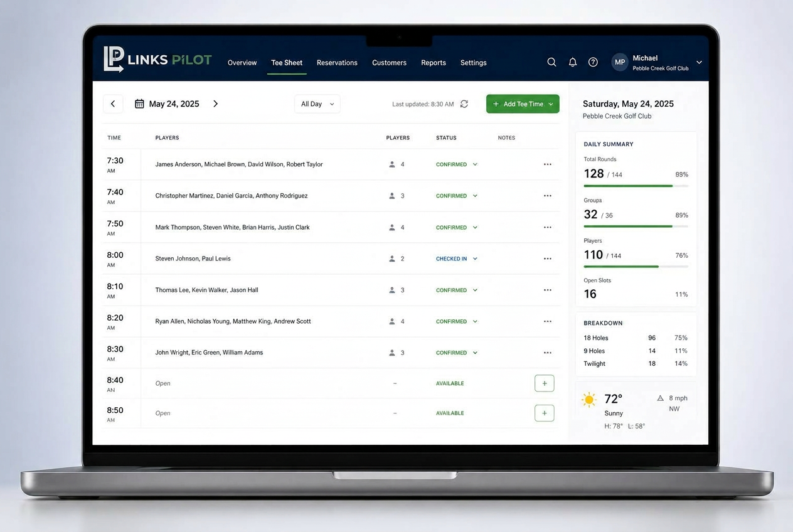Open the Reservations tab
This screenshot has height=532, width=793.
[337, 63]
